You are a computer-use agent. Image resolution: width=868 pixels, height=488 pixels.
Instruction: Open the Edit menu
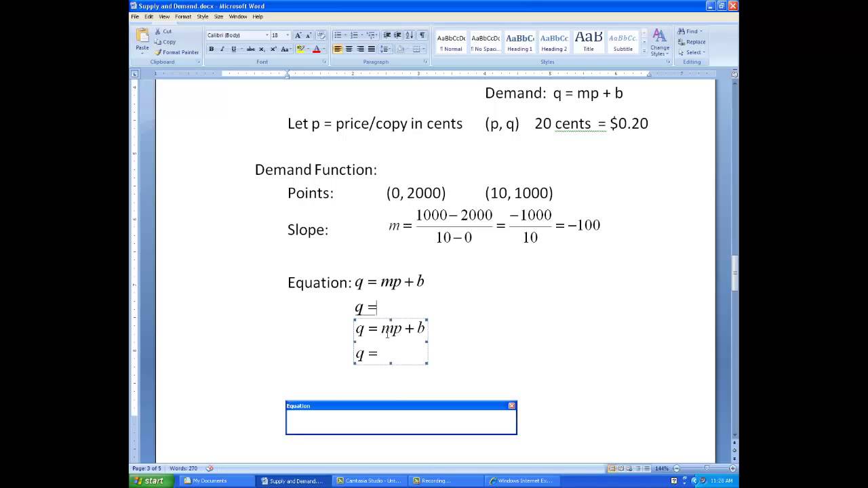pos(149,16)
